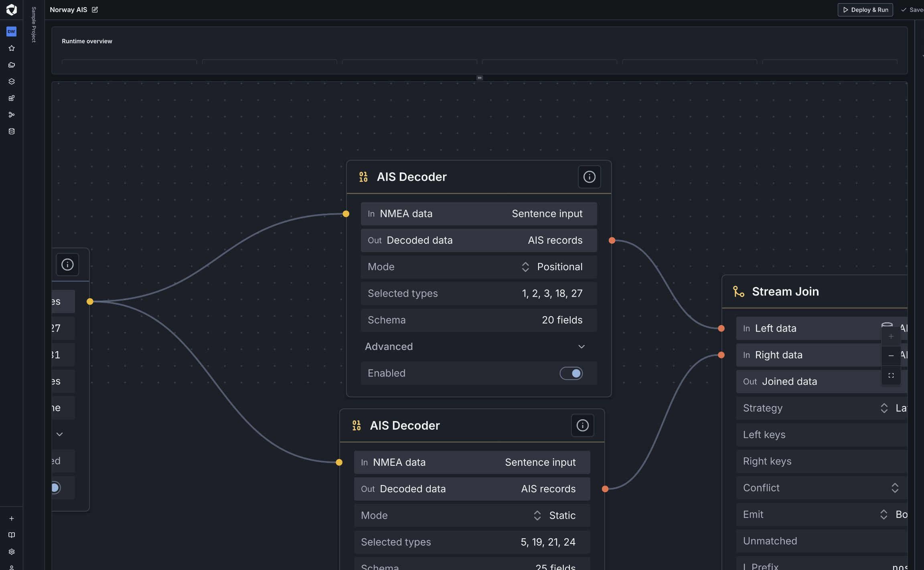The image size is (924, 570).
Task: Expand the chevron on the left node
Action: (x=59, y=434)
